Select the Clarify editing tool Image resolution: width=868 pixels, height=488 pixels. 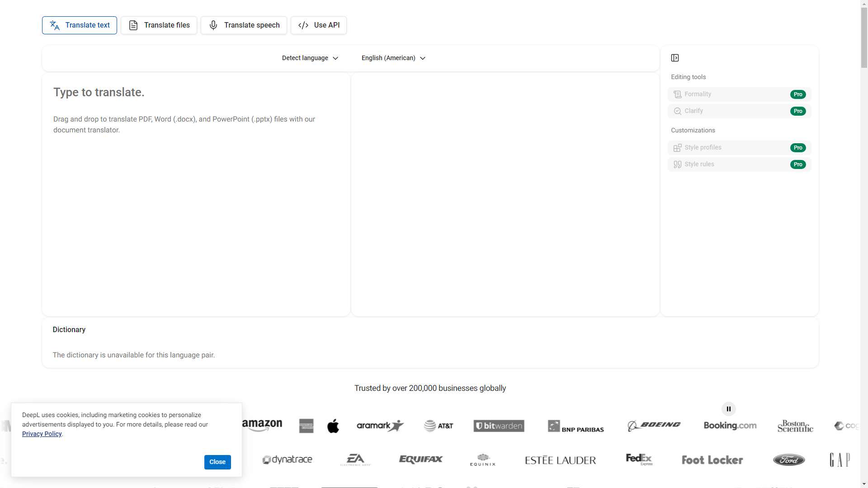click(740, 111)
